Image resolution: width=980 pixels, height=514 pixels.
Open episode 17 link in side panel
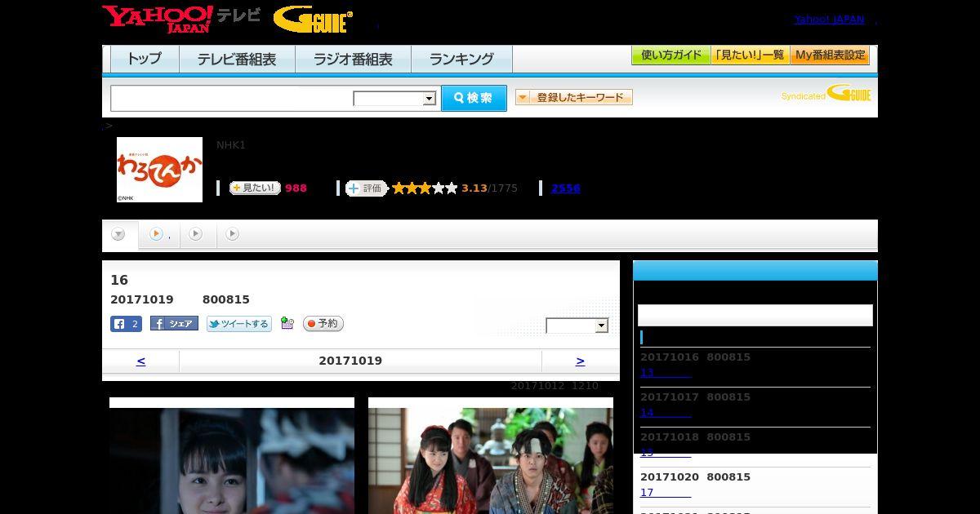666,493
